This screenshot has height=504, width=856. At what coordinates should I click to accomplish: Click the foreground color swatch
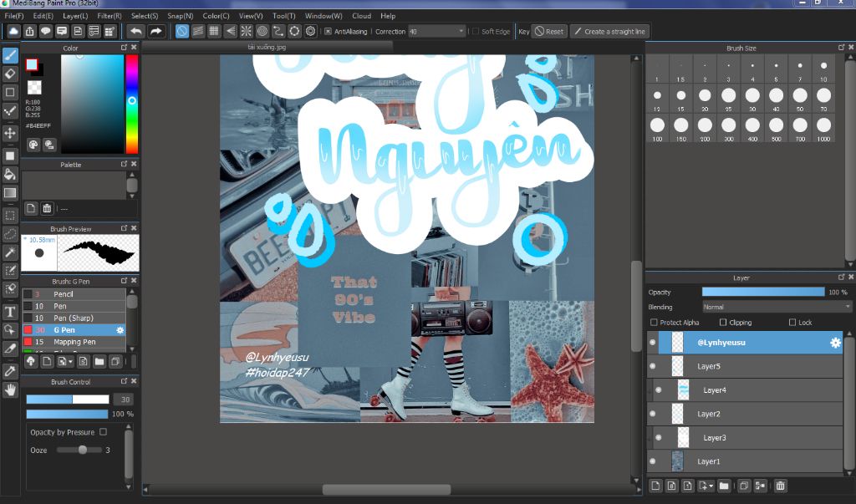pos(32,64)
